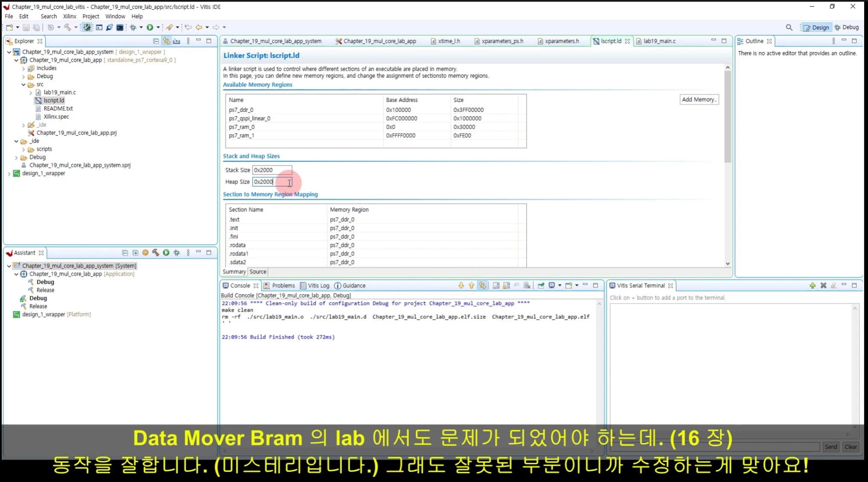Add a serial port with green plus
Viewport: 868px width, 482px height.
812,286
